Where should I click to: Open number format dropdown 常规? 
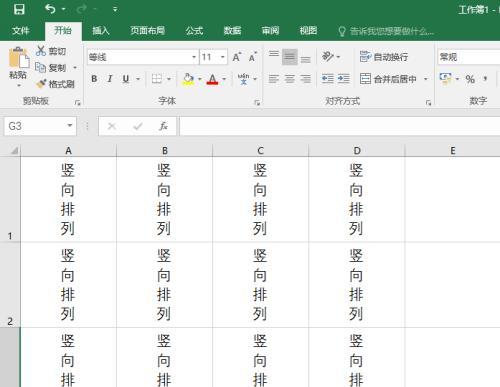pos(469,57)
